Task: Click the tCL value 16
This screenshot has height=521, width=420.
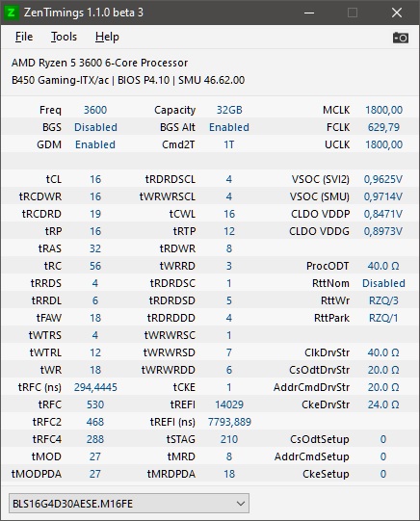Action: click(x=95, y=179)
